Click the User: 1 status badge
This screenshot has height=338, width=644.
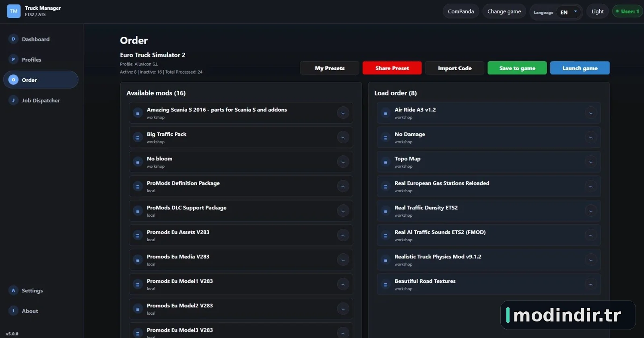[x=627, y=11]
